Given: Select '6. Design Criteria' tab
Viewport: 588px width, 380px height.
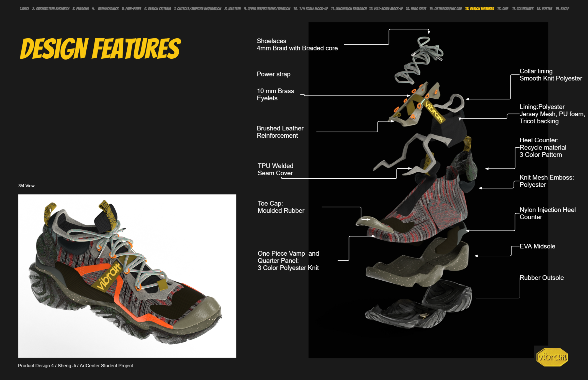Looking at the screenshot, I should click(x=158, y=9).
